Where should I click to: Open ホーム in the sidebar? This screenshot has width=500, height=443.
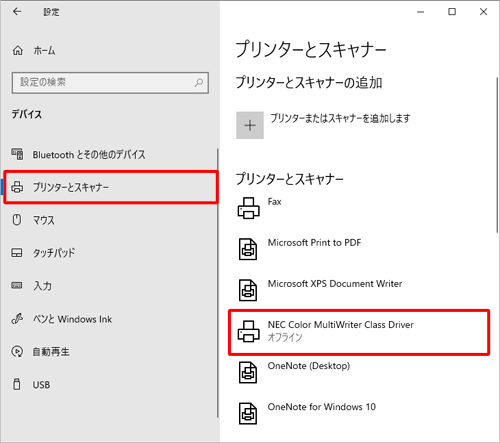[44, 51]
